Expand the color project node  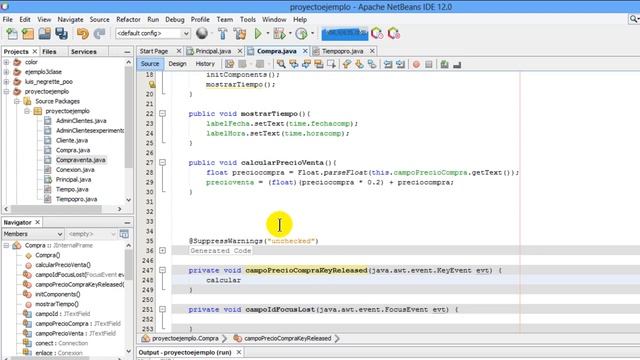click(6, 62)
